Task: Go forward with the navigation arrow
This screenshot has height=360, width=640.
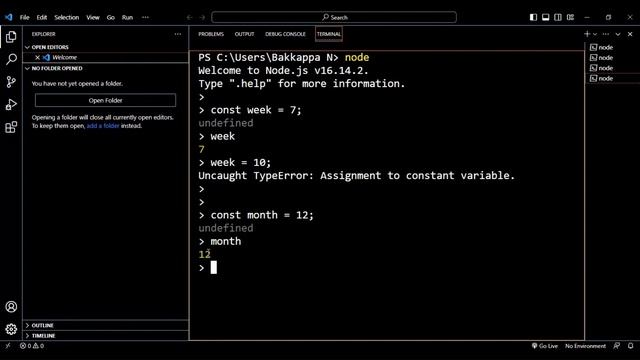Action: tap(202, 17)
